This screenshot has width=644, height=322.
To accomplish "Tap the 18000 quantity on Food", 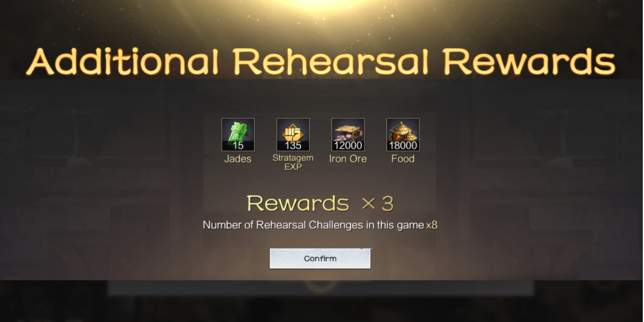I will point(403,146).
